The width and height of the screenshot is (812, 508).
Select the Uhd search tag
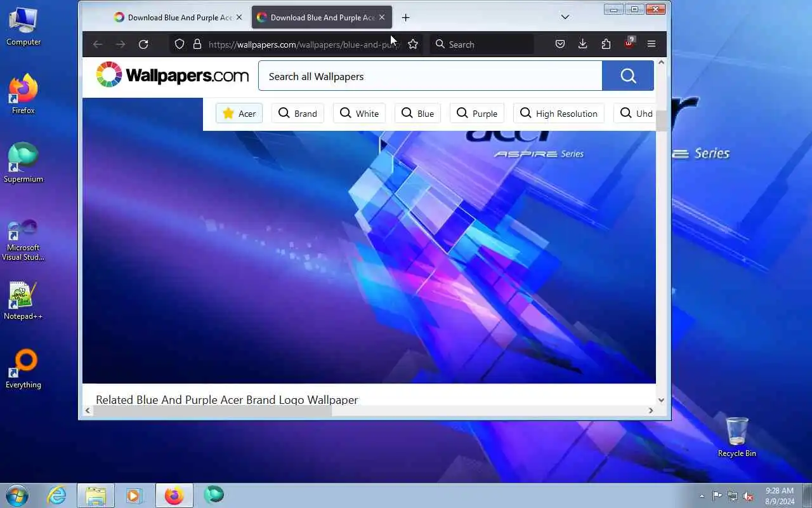click(634, 114)
